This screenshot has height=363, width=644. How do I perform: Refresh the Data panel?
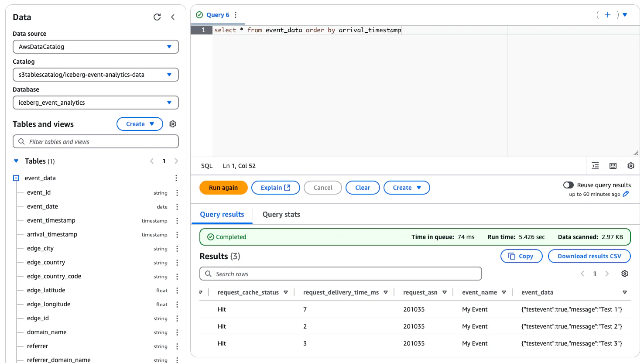157,17
